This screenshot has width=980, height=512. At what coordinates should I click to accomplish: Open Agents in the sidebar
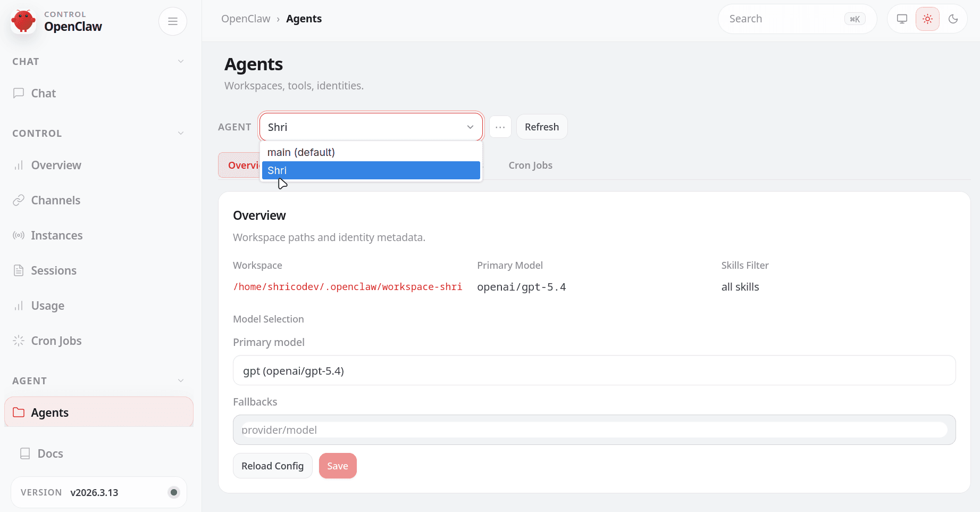click(99, 412)
